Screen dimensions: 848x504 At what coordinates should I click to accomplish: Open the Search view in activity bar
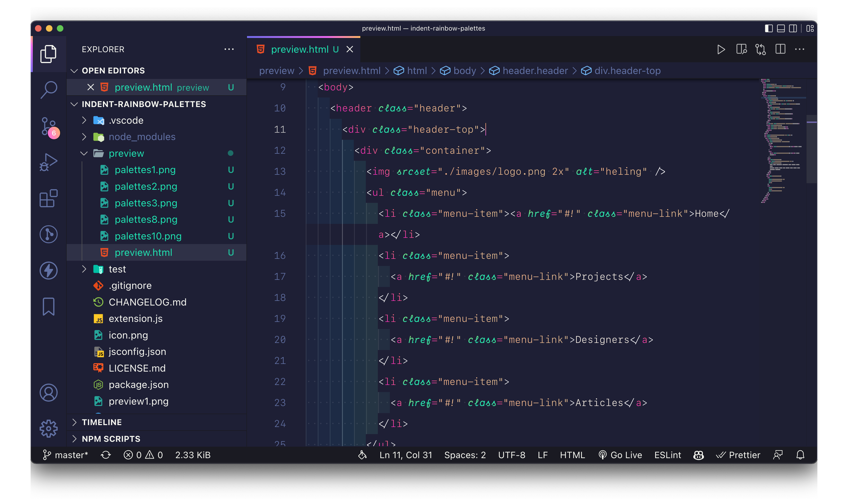49,90
